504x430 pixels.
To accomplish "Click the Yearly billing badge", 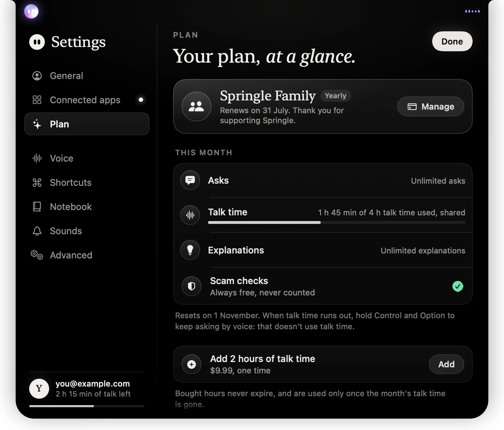I will [336, 96].
